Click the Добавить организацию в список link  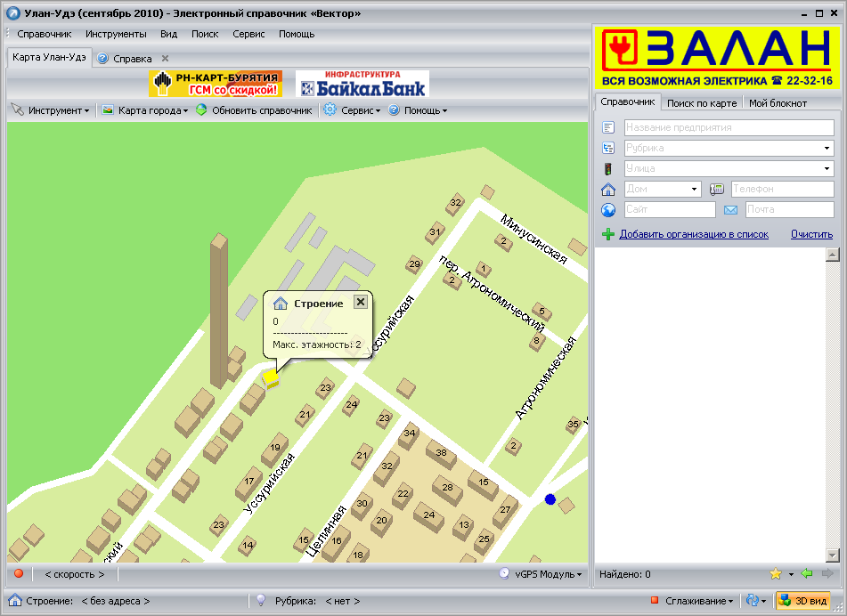(x=693, y=234)
